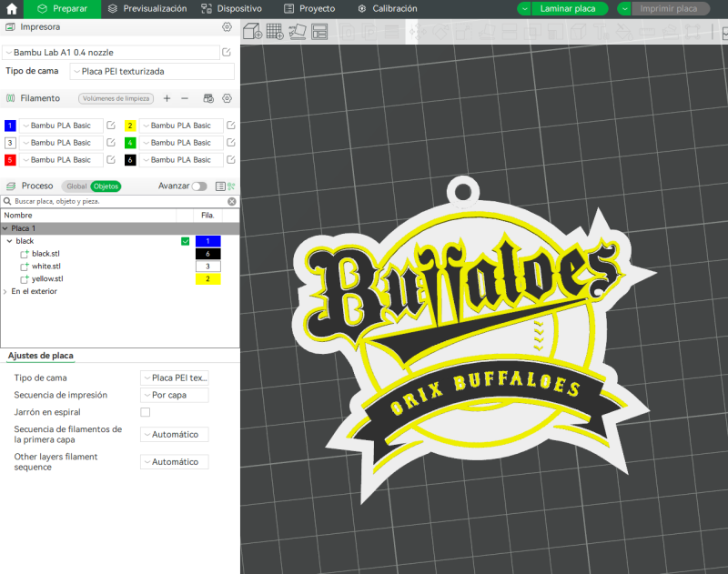
Task: Open first layer filament sequence dropdown
Action: coord(175,434)
